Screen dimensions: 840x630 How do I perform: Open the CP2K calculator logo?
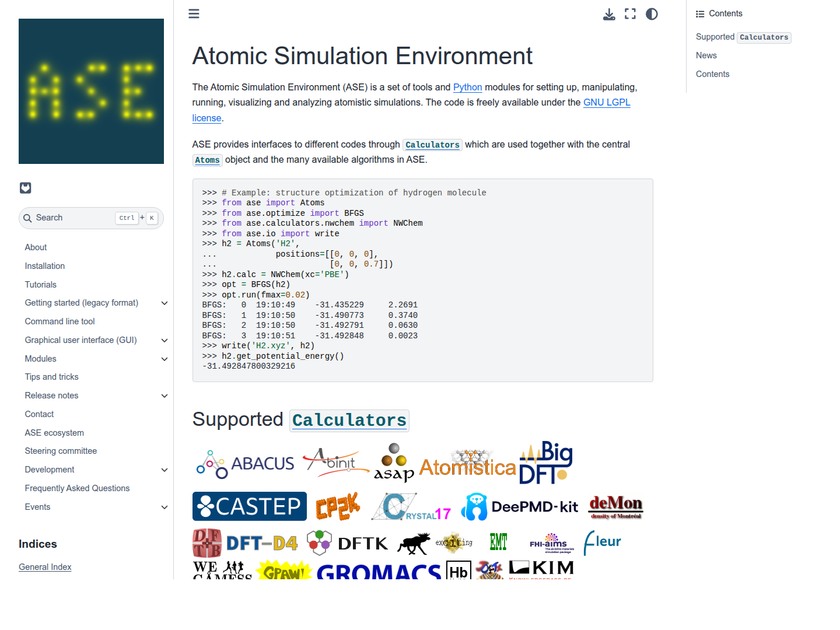point(338,506)
